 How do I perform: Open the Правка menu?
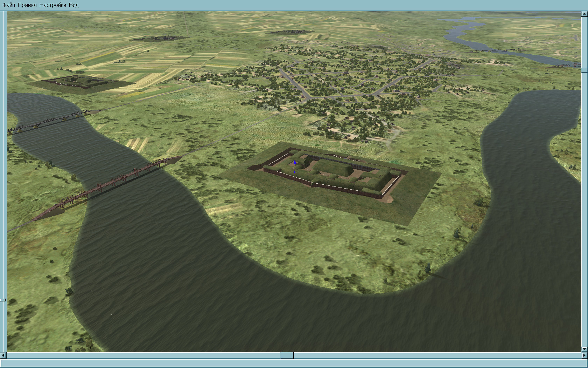[27, 5]
